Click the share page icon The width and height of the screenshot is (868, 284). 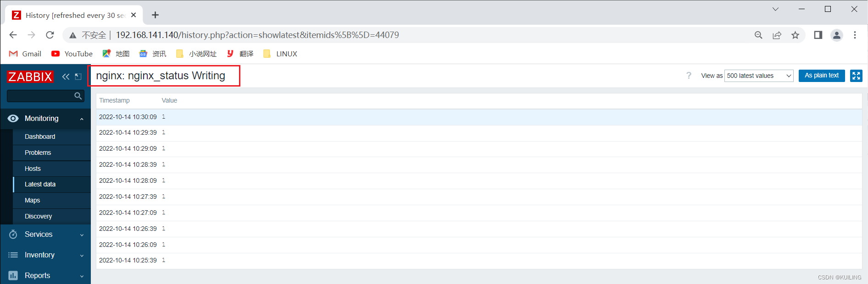click(777, 35)
